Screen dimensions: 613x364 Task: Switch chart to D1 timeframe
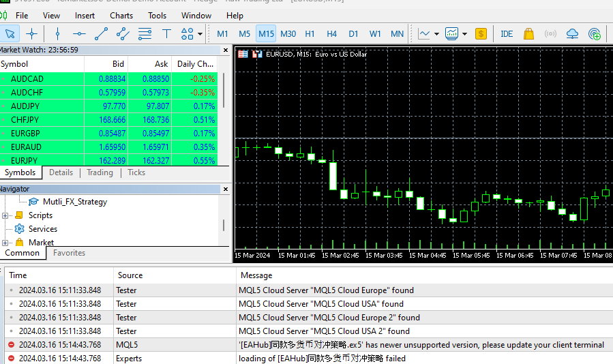[x=353, y=34]
